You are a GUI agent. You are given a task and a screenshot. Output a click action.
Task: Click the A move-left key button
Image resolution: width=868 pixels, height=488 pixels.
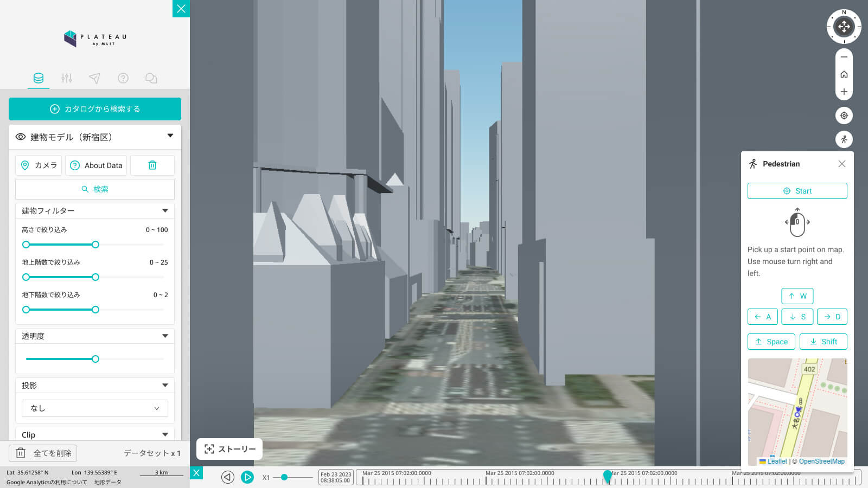763,317
